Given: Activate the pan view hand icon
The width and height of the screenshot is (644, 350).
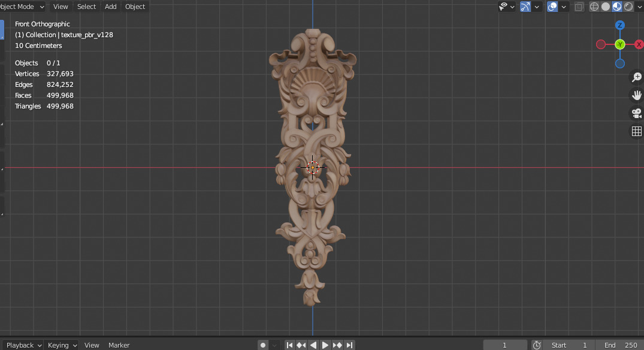Looking at the screenshot, I should click(x=637, y=95).
